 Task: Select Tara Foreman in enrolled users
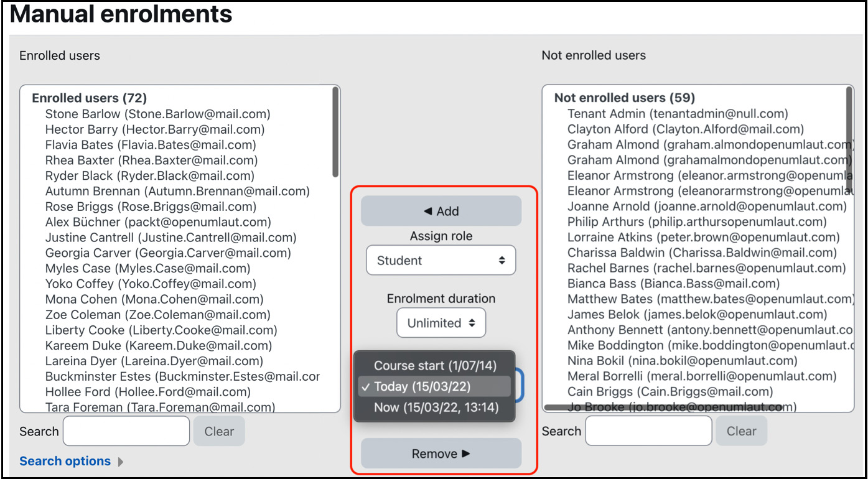(x=160, y=407)
